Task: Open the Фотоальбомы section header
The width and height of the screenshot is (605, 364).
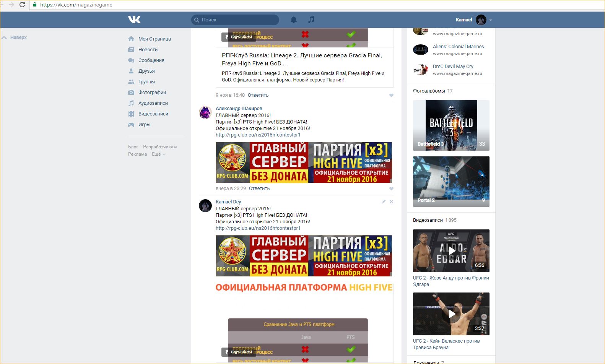Action: pos(429,91)
